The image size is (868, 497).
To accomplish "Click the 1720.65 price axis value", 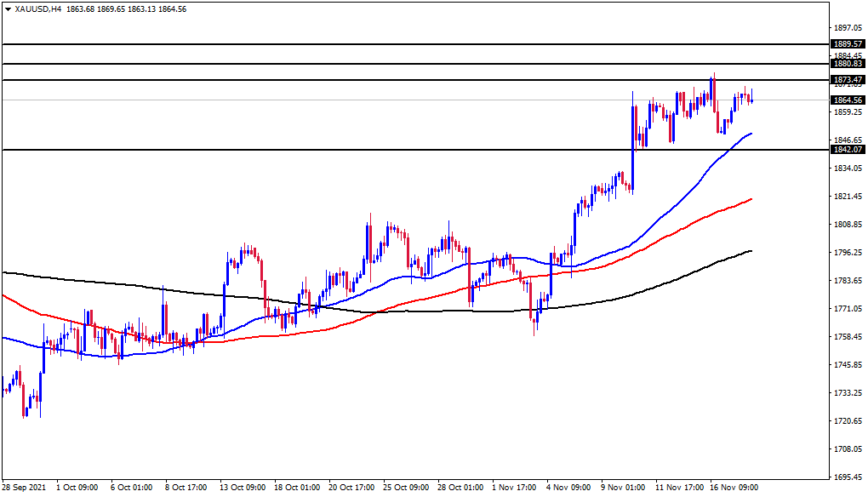I will click(848, 420).
